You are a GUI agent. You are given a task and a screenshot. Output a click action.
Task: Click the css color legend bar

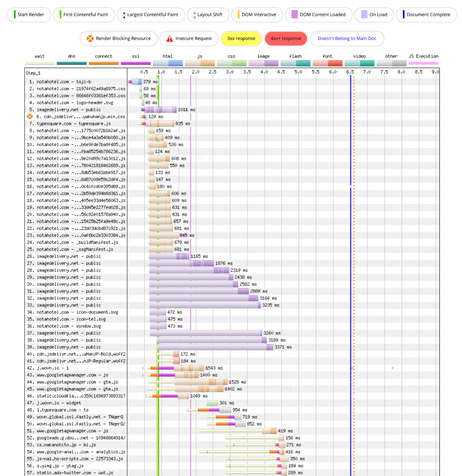[x=232, y=63]
